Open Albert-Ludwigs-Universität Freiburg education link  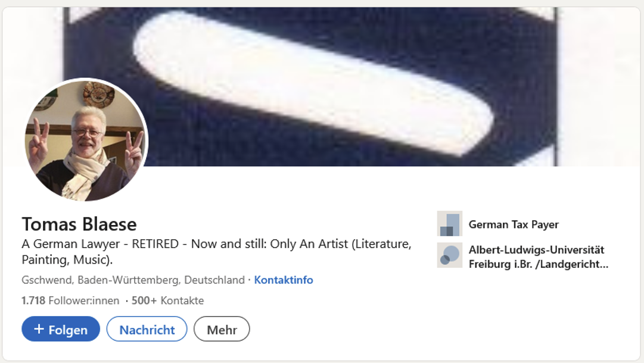click(539, 256)
